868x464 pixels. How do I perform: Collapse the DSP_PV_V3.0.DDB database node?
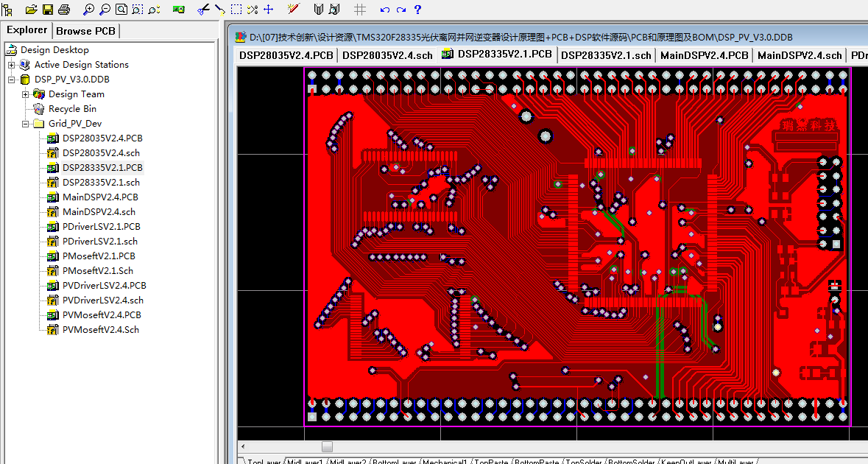pos(11,80)
